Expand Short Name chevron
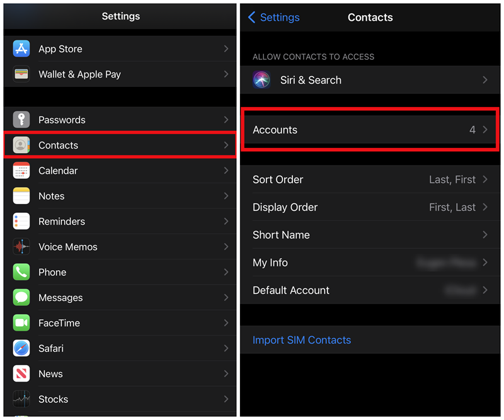This screenshot has height=420, width=504. (x=485, y=235)
